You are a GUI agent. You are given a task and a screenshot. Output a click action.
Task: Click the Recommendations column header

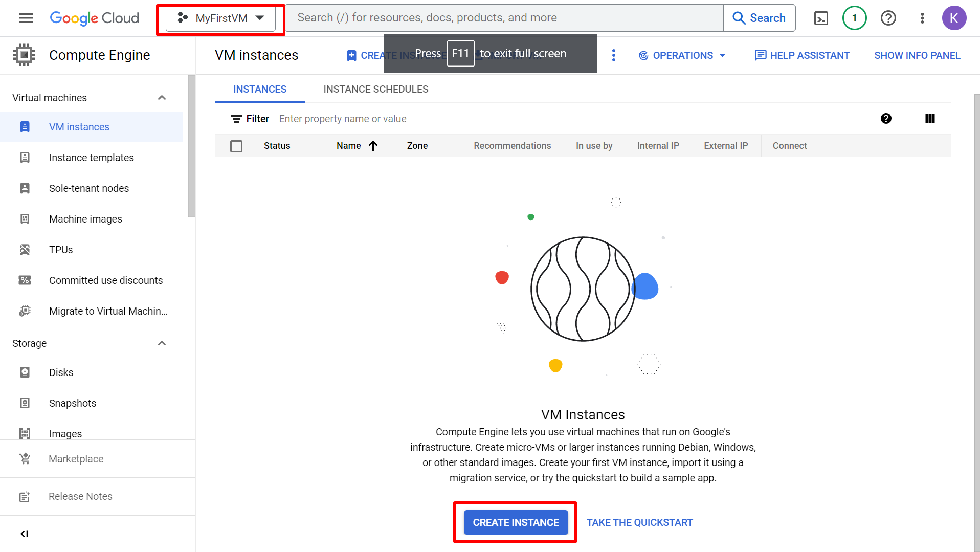[512, 146]
